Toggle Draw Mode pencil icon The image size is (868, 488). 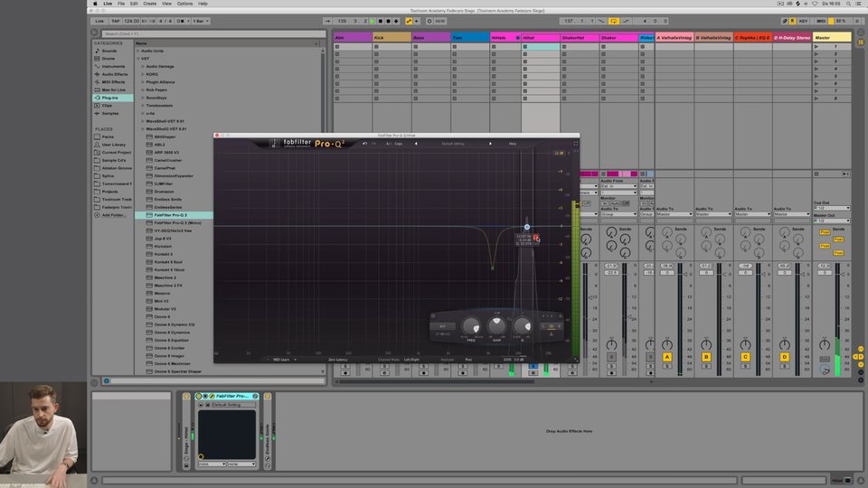click(x=785, y=21)
